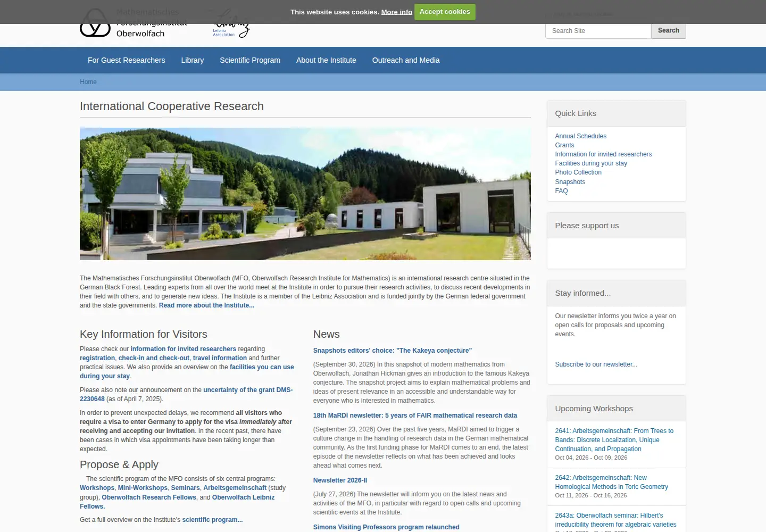Open the travel information link
766x532 pixels.
[220, 358]
